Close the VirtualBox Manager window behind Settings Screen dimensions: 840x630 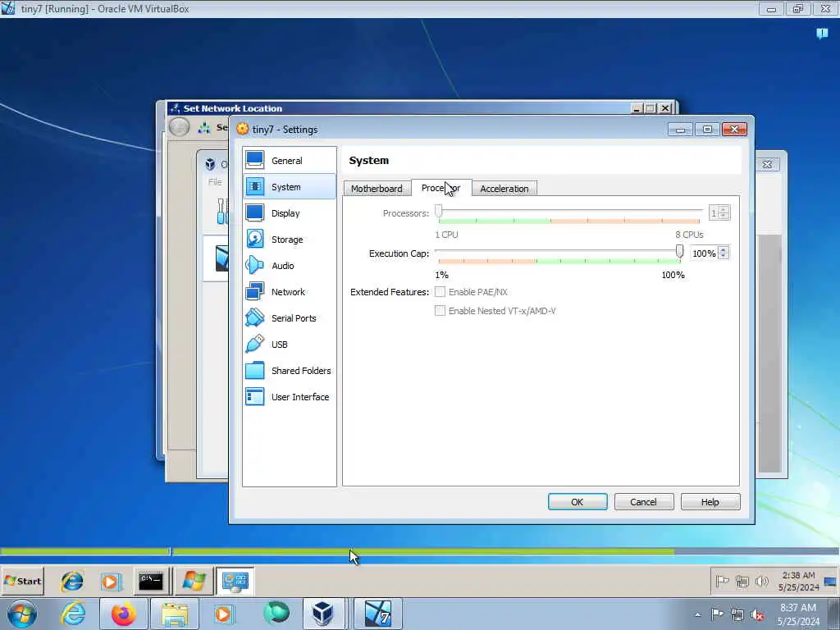(x=767, y=164)
